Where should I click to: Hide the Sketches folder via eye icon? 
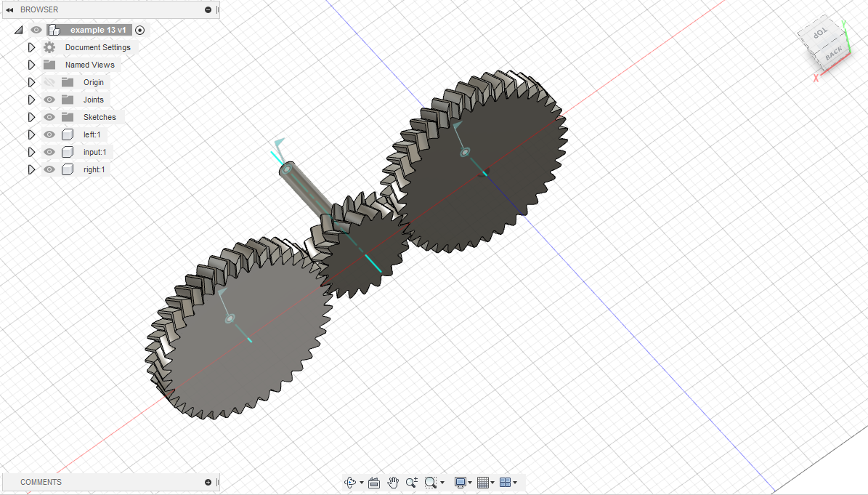49,117
